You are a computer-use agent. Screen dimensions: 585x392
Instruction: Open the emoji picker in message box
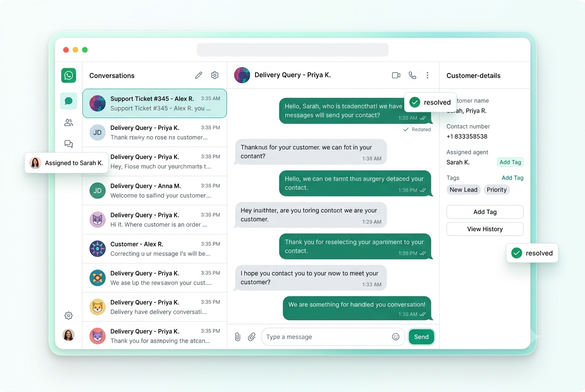click(x=396, y=337)
